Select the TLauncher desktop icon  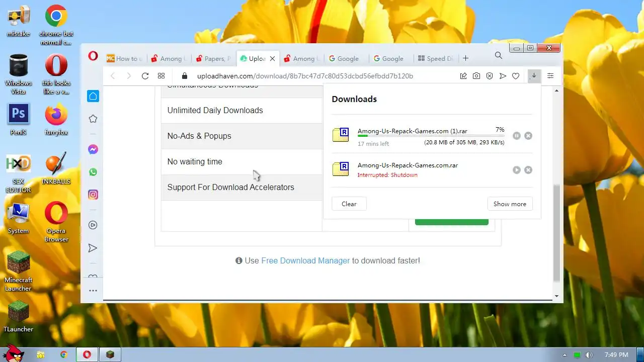tap(19, 316)
